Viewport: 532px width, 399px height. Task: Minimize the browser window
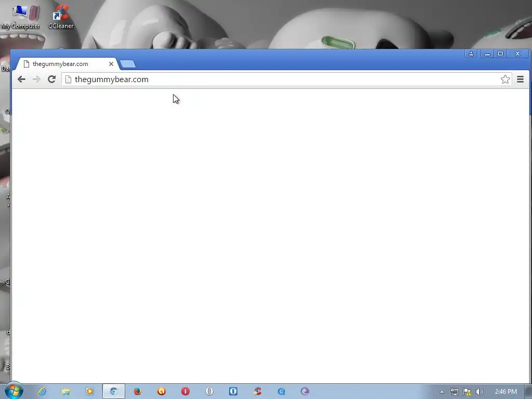487,54
